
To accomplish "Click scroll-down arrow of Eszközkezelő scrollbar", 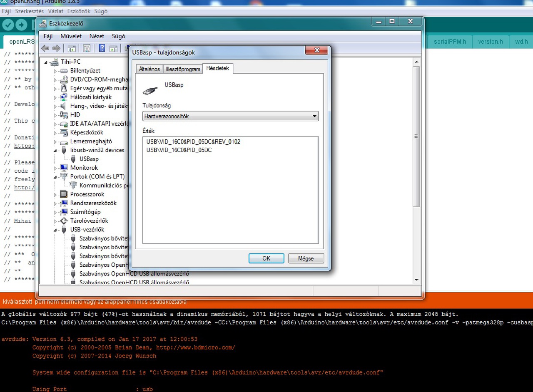I will [x=416, y=280].
